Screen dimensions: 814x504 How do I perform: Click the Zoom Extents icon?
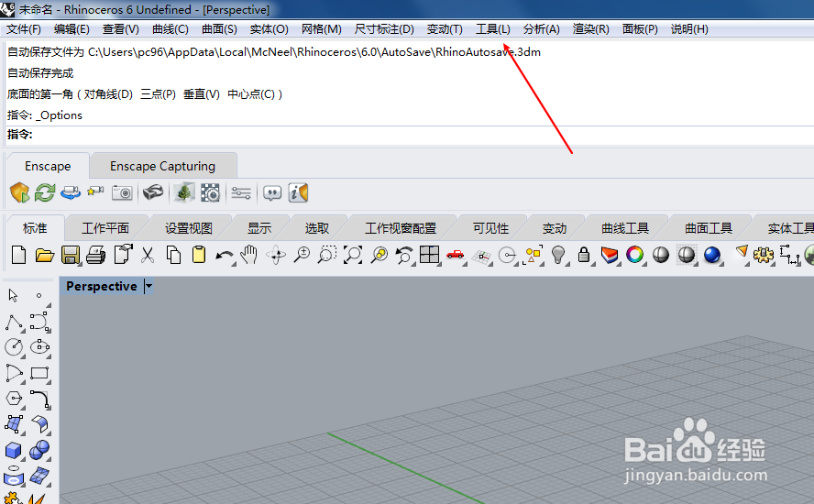pos(353,255)
